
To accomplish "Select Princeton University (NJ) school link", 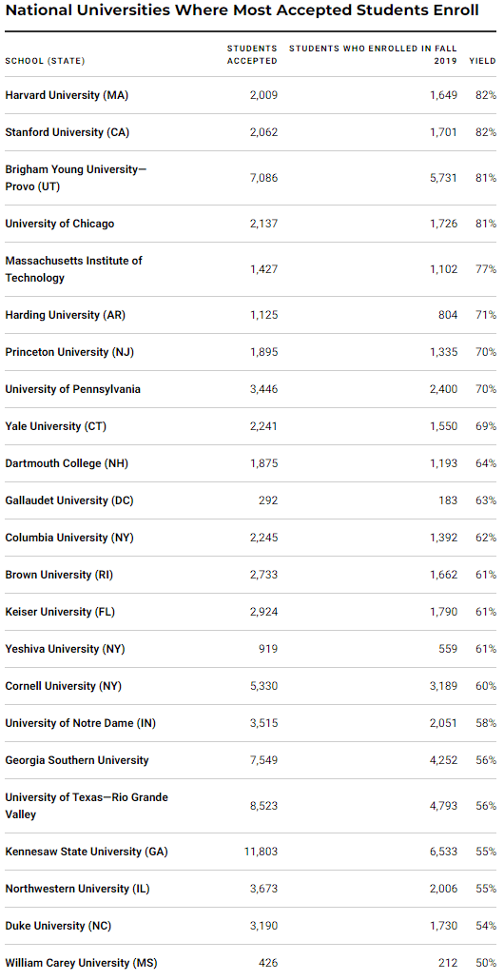I will tap(69, 352).
